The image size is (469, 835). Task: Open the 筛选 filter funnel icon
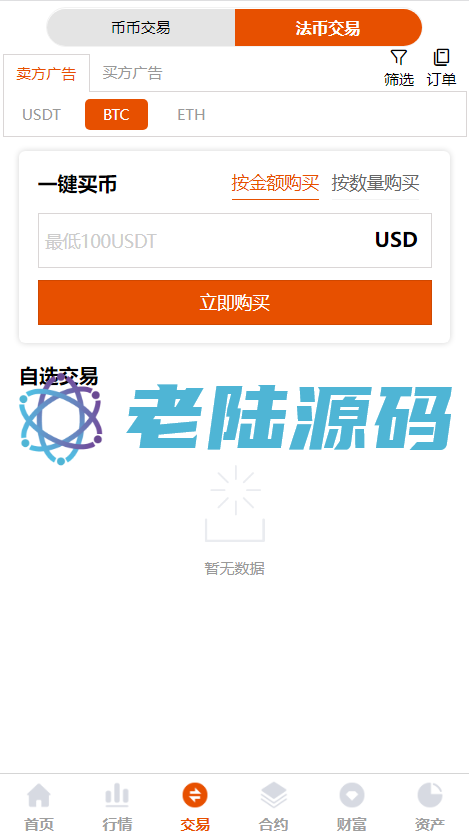(399, 58)
